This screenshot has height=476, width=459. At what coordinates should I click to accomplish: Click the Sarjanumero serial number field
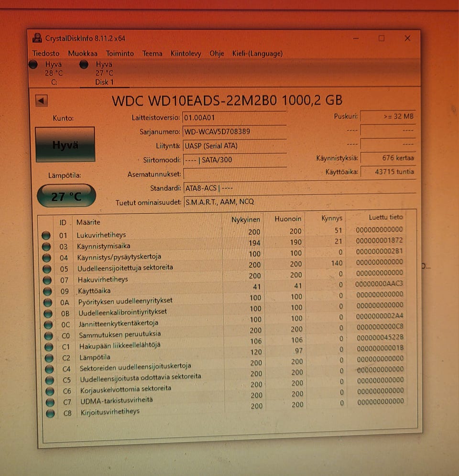tap(234, 132)
